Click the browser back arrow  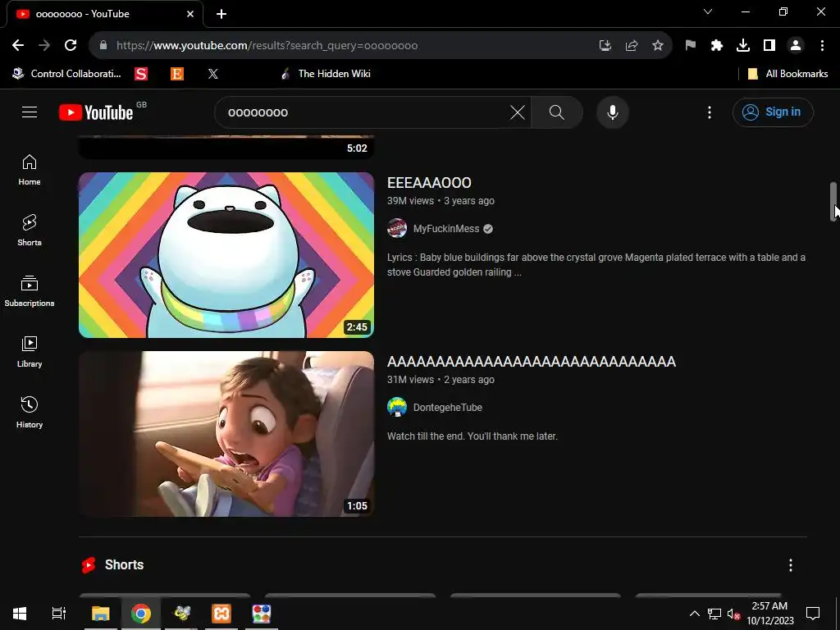coord(18,45)
